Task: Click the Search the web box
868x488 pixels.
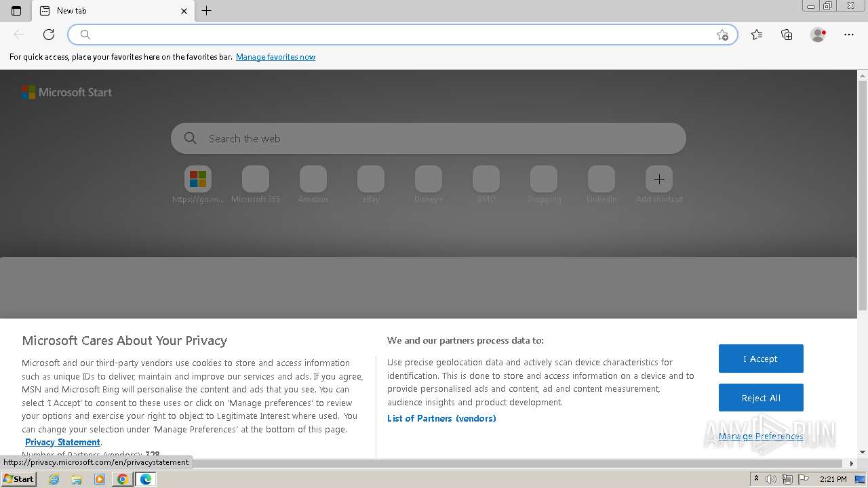Action: [x=429, y=138]
